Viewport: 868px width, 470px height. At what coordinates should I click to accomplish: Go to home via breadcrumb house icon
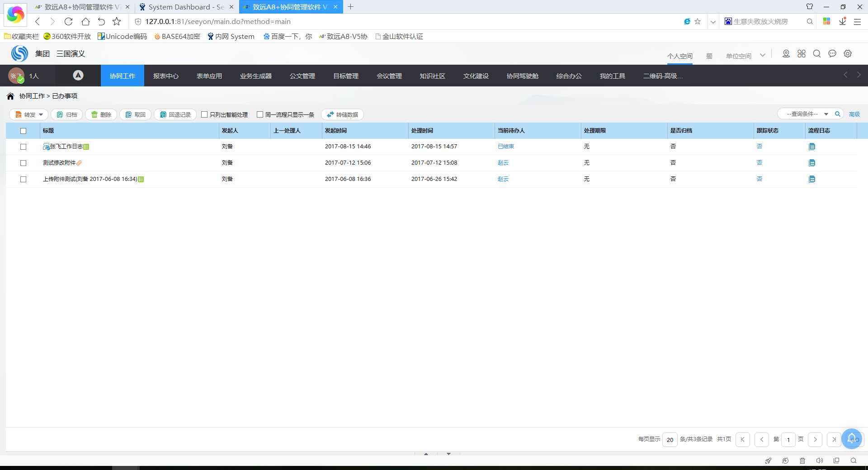(10, 96)
